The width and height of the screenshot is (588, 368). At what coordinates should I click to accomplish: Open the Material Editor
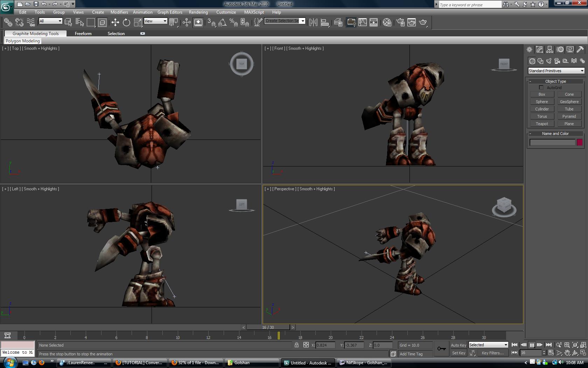pos(387,22)
